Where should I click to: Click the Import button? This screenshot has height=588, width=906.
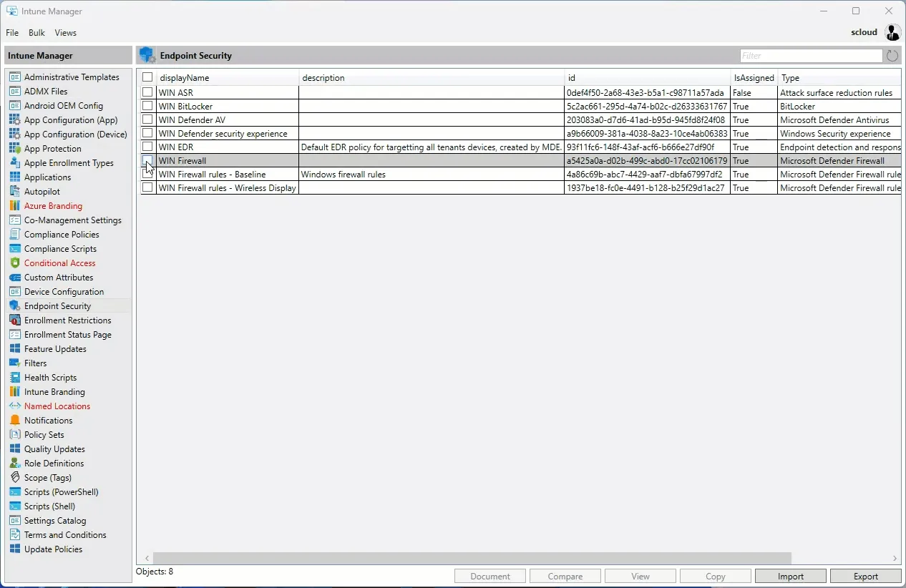click(791, 577)
